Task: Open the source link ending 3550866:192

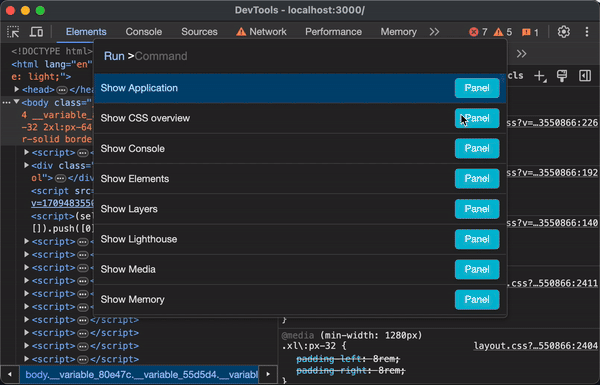Action: pos(552,173)
